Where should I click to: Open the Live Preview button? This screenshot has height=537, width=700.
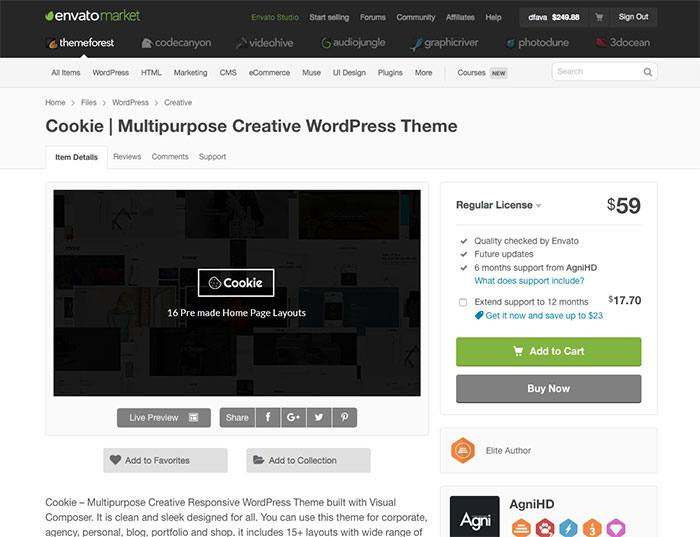[x=164, y=417]
